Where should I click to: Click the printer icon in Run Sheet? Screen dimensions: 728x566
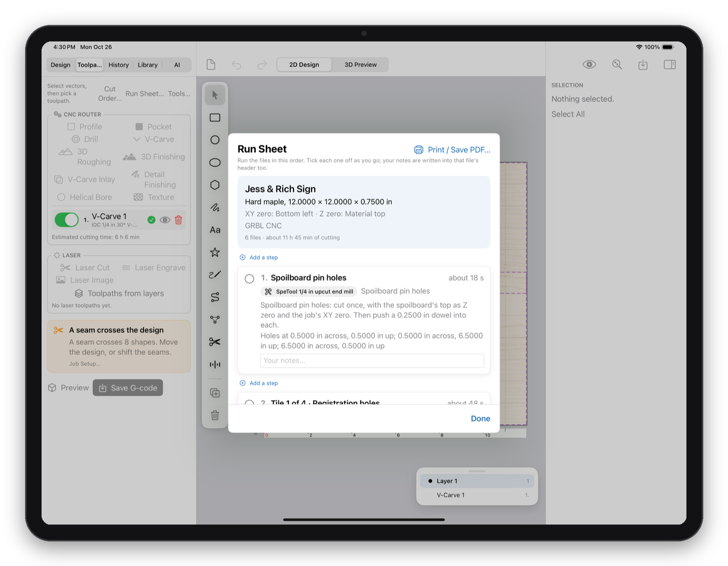(419, 150)
